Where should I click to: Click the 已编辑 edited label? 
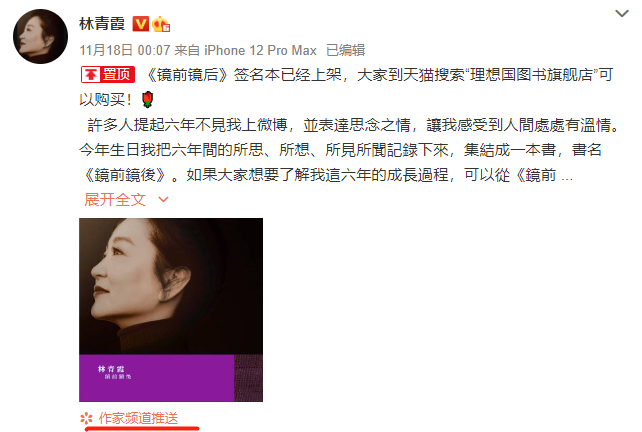click(345, 50)
